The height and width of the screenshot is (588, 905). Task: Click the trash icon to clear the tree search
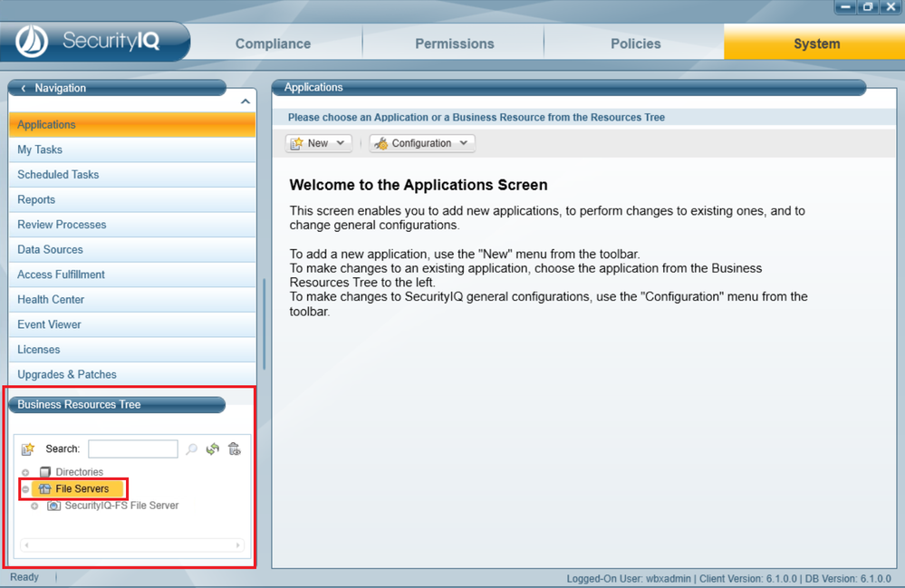(x=234, y=448)
